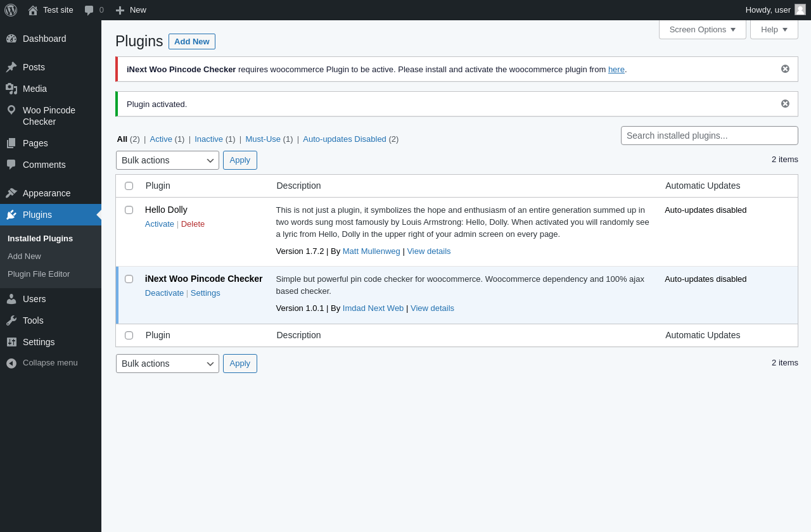Click the Posts pushpin icon
The image size is (811, 532).
11,67
